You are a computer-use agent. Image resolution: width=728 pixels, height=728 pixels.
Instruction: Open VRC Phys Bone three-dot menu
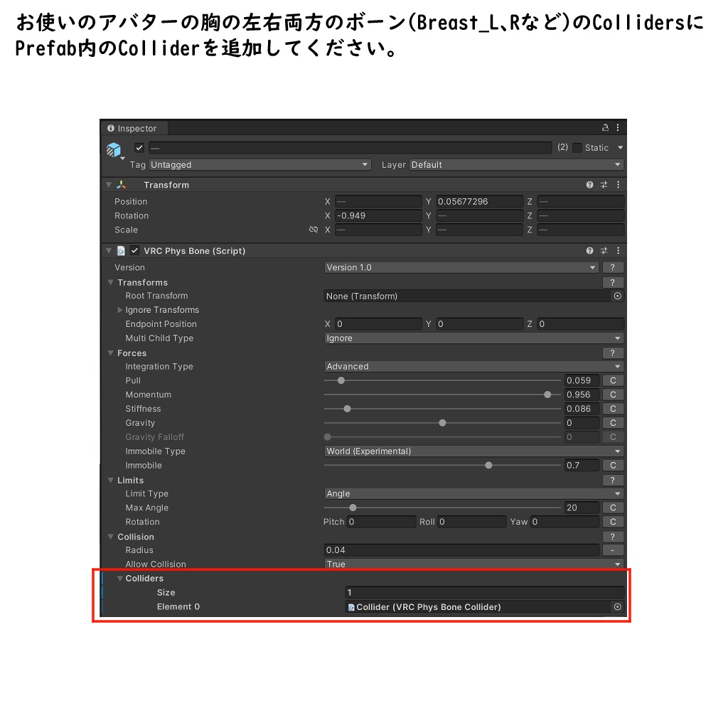tap(618, 251)
